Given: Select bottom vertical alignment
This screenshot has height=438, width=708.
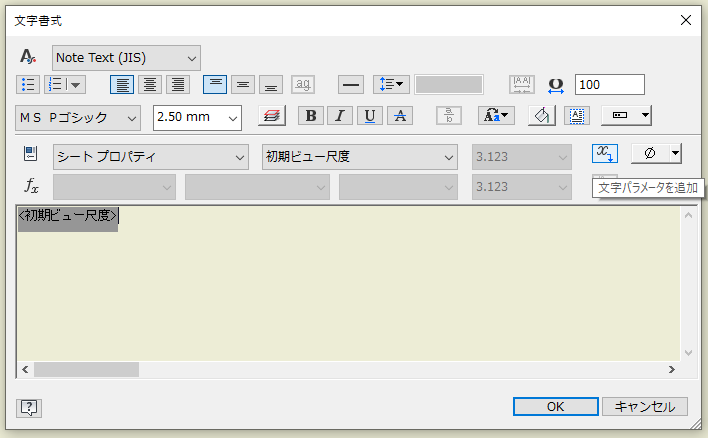Looking at the screenshot, I should (271, 84).
